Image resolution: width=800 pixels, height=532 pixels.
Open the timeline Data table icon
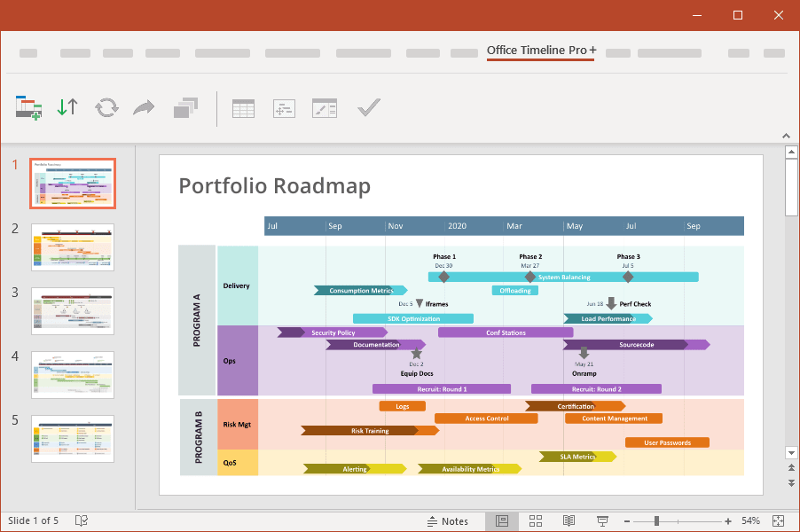point(243,107)
